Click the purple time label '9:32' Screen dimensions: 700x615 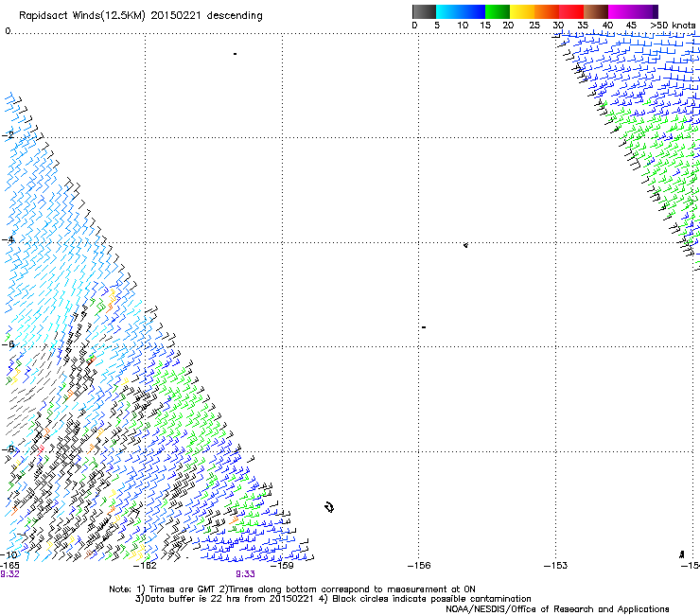point(9,574)
